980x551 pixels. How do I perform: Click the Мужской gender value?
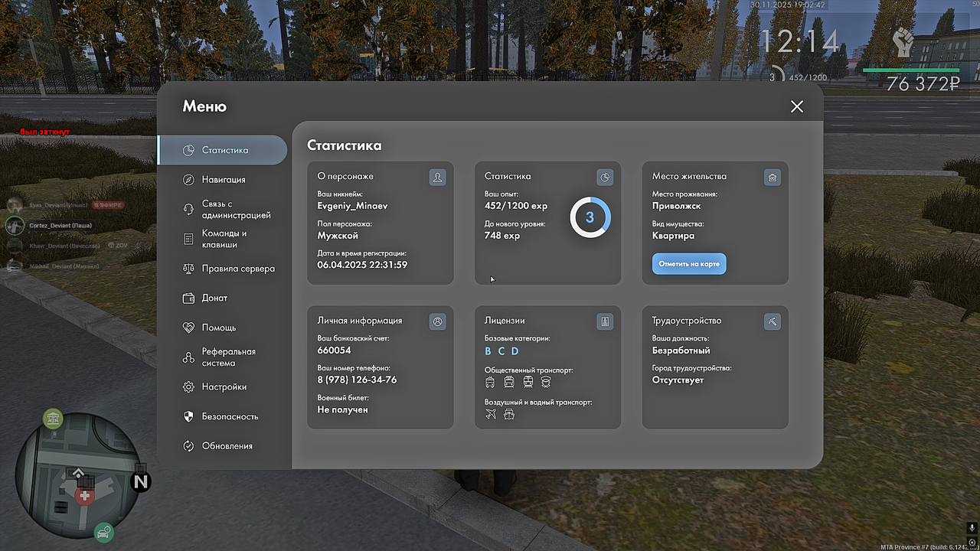[x=338, y=236]
